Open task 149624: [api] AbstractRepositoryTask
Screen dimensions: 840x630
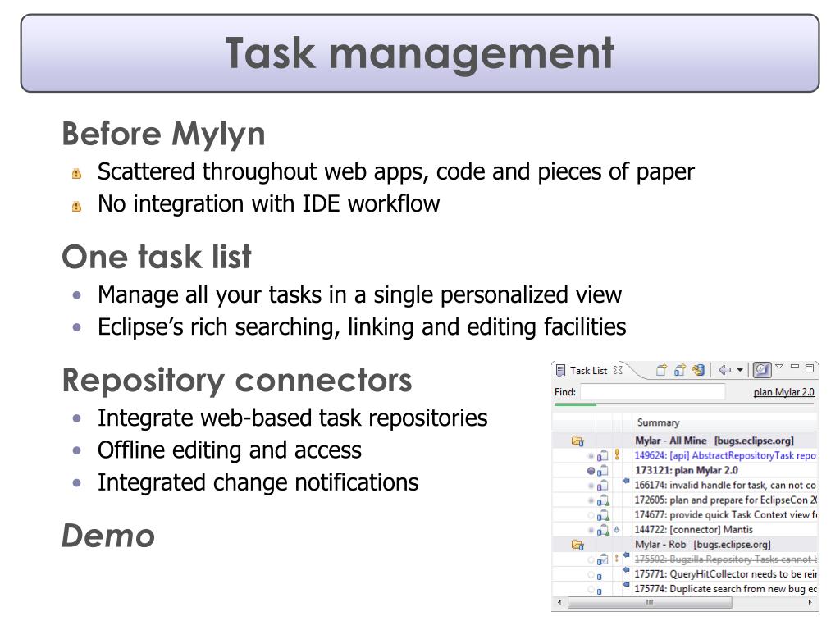point(725,455)
